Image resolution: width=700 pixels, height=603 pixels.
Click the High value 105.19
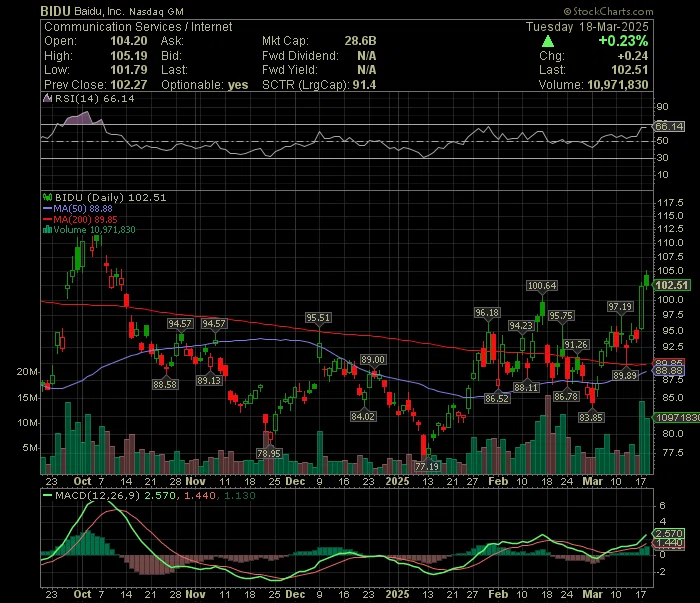tap(129, 56)
